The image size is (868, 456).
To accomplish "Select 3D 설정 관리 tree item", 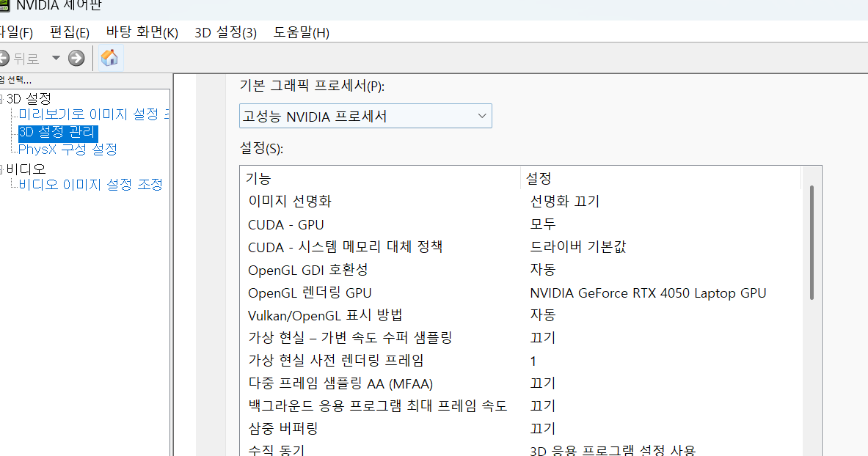I will tap(57, 132).
